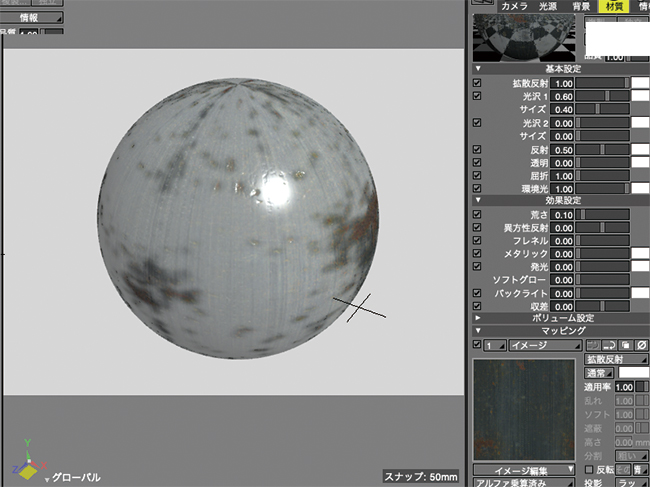Expand the ボリューム設定 section
The height and width of the screenshot is (487, 650).
coord(478,318)
